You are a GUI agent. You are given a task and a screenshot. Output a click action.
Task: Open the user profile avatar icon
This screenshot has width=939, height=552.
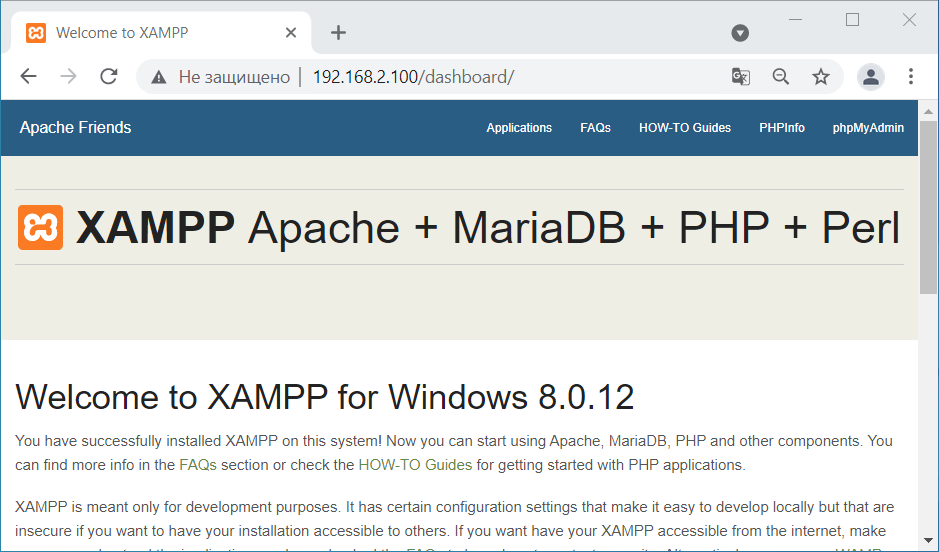[871, 77]
